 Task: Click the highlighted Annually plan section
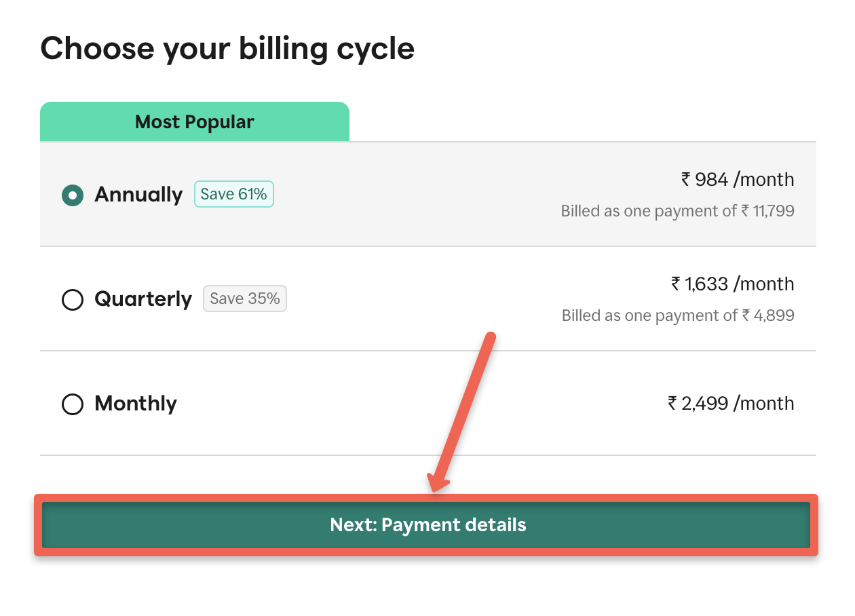click(x=427, y=194)
